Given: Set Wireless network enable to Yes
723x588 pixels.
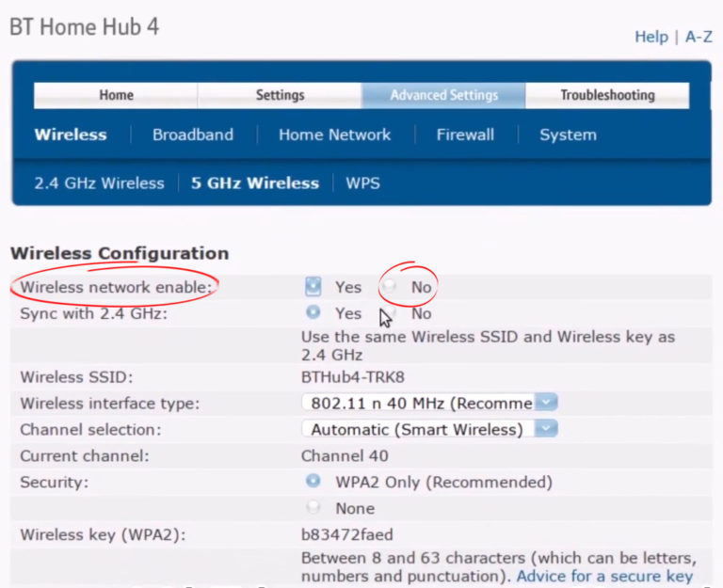Looking at the screenshot, I should [313, 286].
